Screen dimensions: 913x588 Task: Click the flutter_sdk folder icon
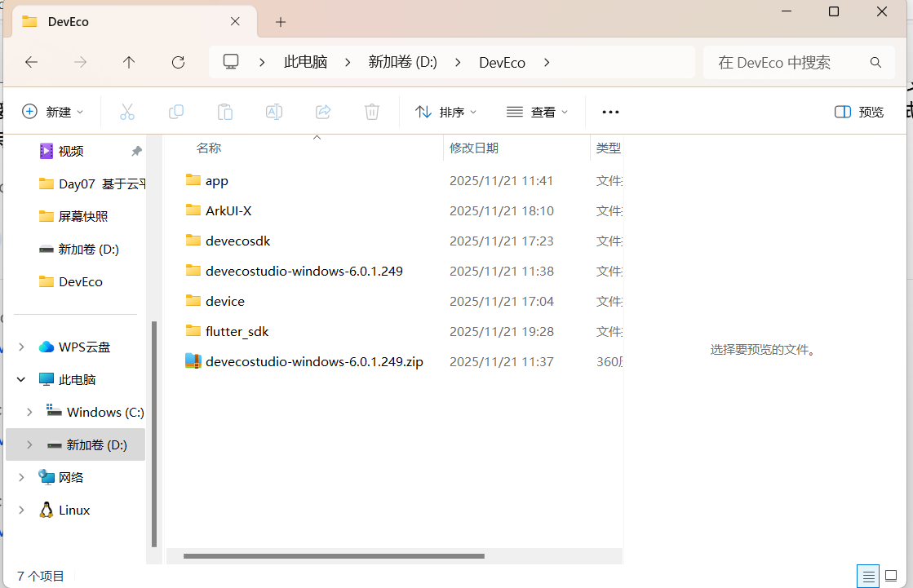click(193, 331)
